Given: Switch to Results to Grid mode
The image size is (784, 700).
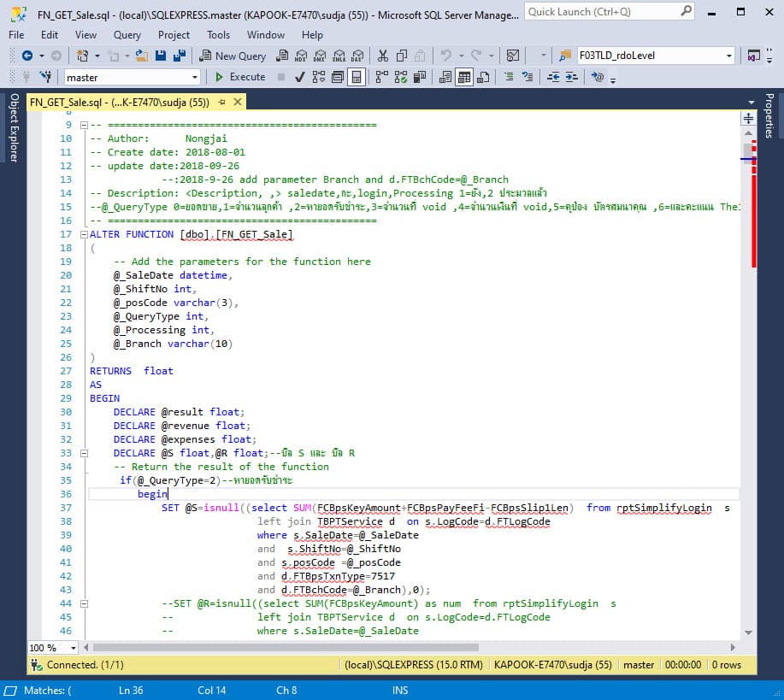Looking at the screenshot, I should coord(464,77).
